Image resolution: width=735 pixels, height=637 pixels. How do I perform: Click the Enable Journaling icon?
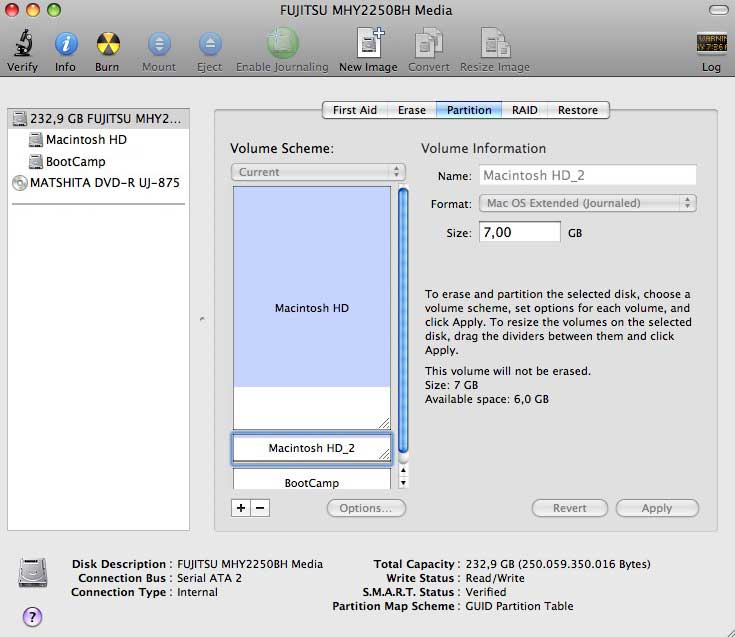pyautogui.click(x=282, y=43)
